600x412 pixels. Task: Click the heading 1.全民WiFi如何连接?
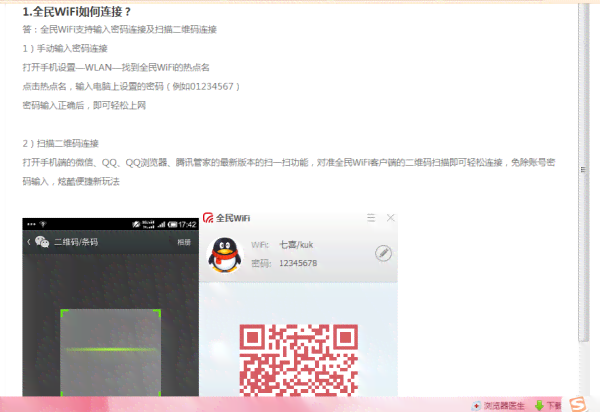pyautogui.click(x=77, y=12)
